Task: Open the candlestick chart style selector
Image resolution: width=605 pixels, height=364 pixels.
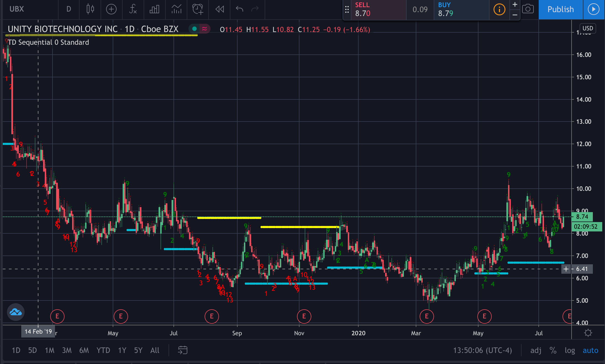Action: (90, 9)
